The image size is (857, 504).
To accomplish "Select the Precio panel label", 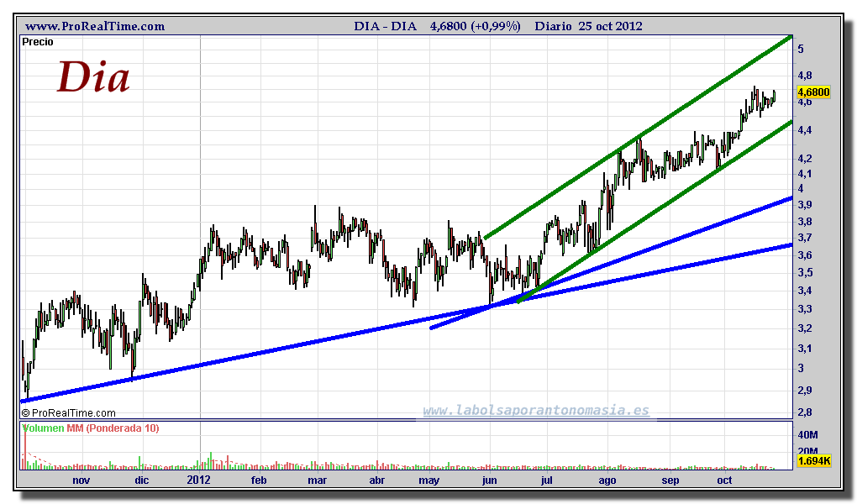I will pos(38,41).
